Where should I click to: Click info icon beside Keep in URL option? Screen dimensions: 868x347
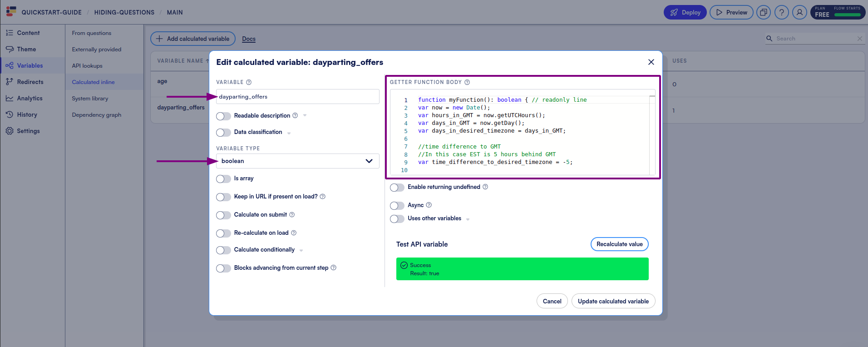[323, 197]
